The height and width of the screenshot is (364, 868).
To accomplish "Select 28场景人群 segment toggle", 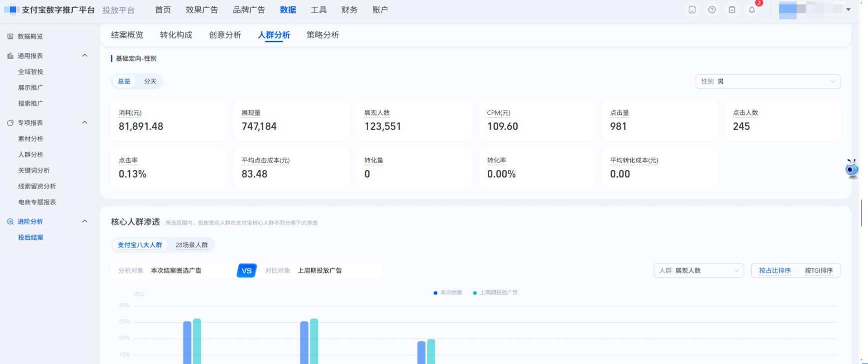I will pos(192,245).
